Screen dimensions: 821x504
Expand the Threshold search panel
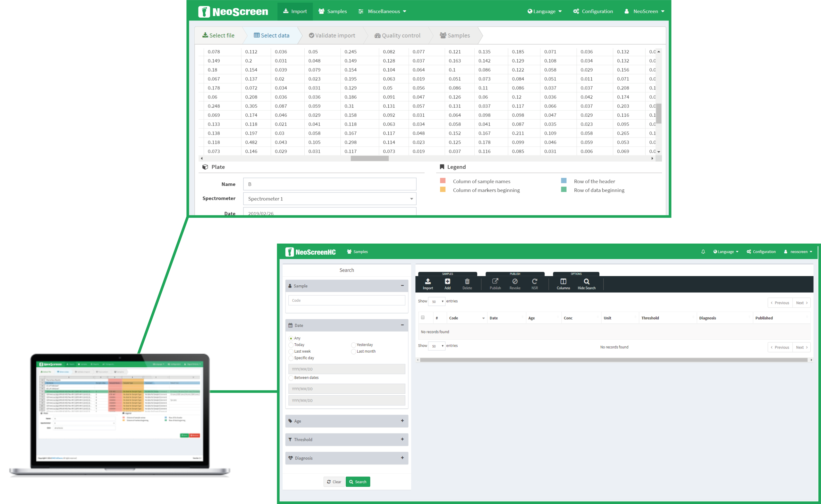pyautogui.click(x=402, y=439)
